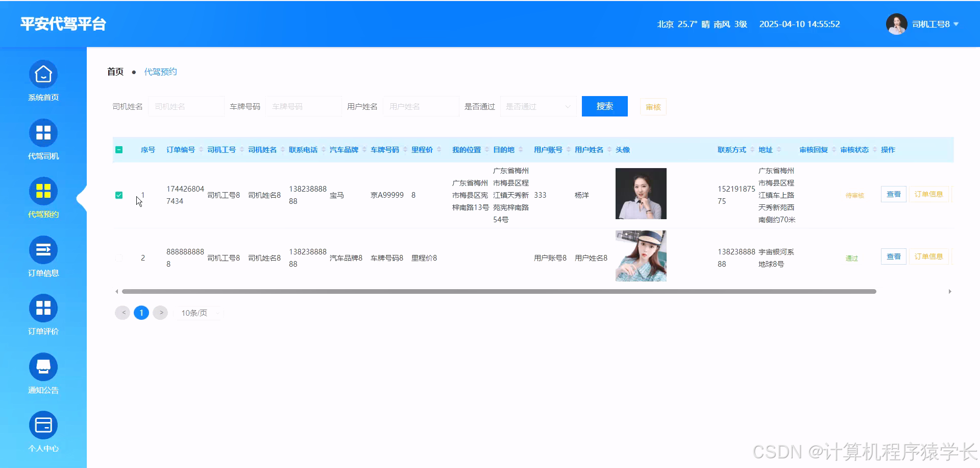Click 京A99999 plate cell
Viewport: 980px width, 468px height.
(387, 195)
